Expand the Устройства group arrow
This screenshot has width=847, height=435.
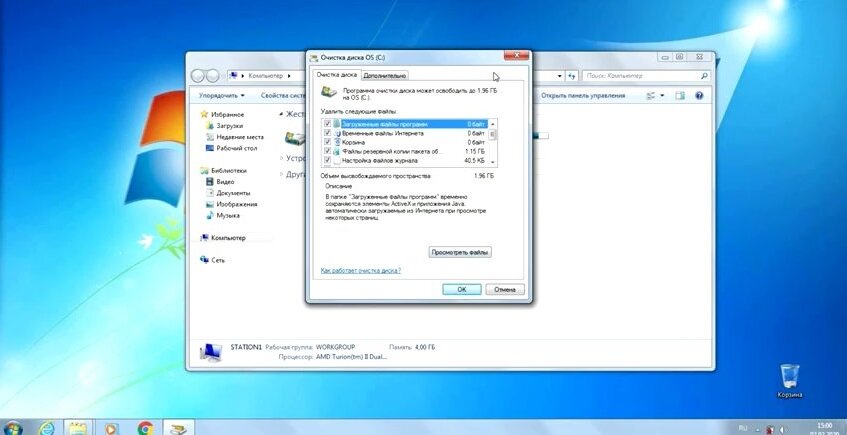(x=281, y=158)
